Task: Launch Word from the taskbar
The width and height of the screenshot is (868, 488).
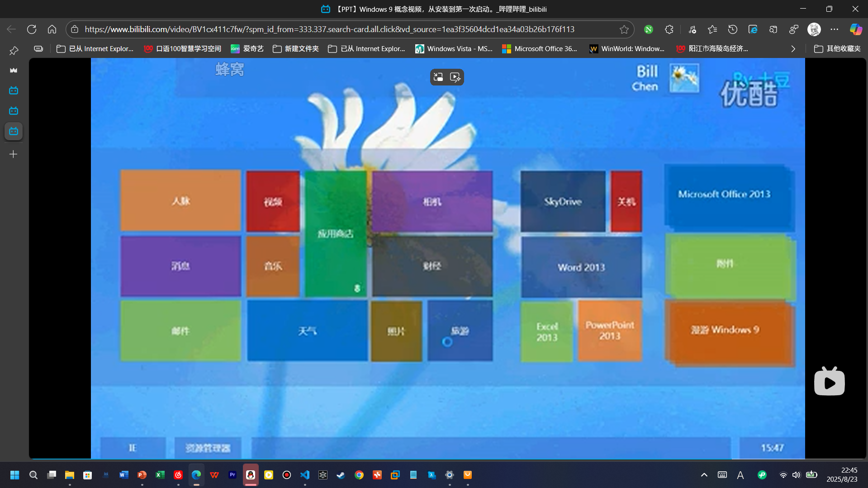Action: tap(123, 475)
